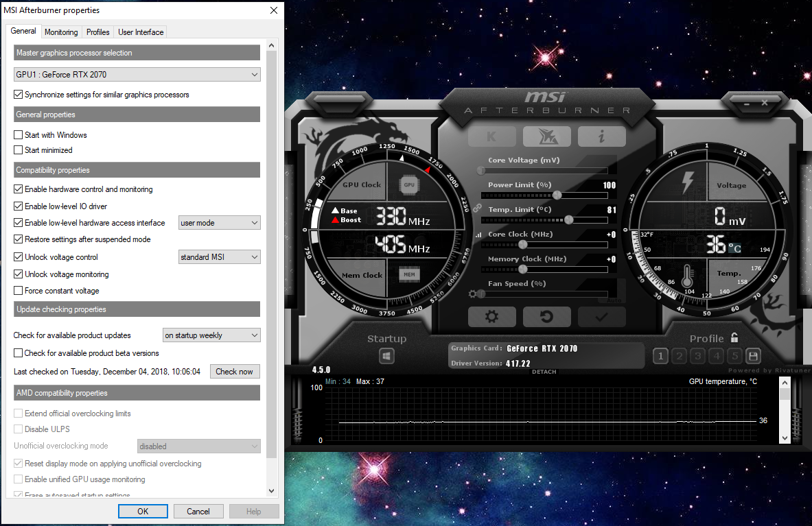Toggle Enable low-level hardware access interface
Screen dimensions: 812x526
(x=18, y=222)
